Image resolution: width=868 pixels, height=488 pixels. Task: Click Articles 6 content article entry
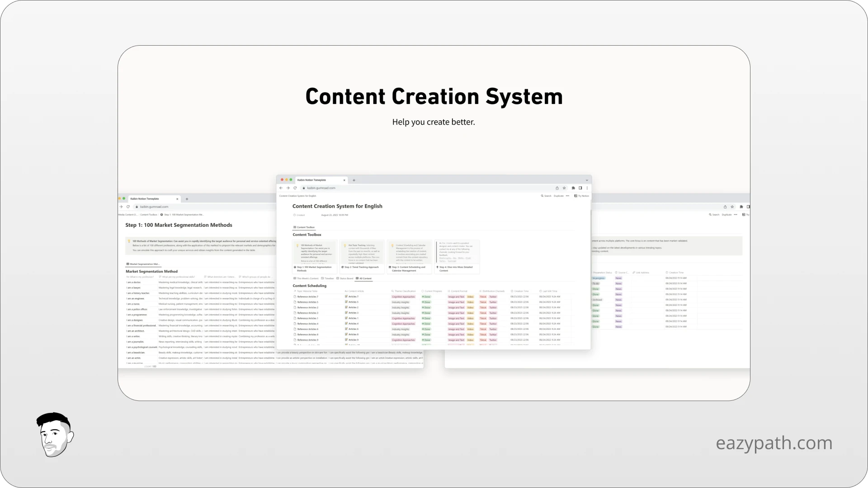(x=352, y=329)
